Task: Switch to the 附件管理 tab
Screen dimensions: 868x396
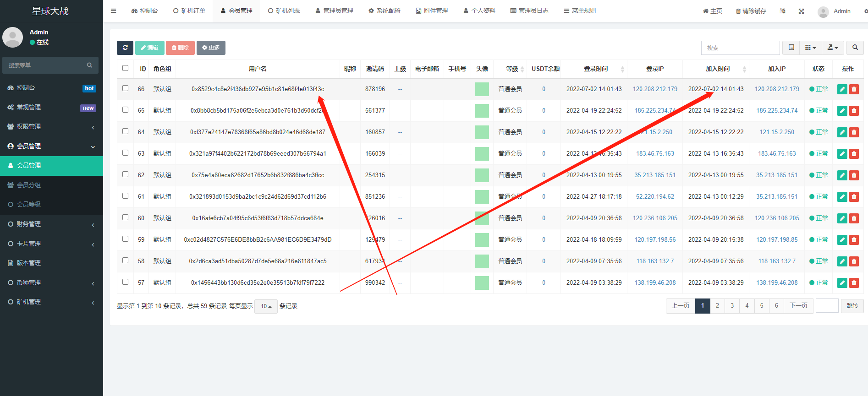Action: 432,11
